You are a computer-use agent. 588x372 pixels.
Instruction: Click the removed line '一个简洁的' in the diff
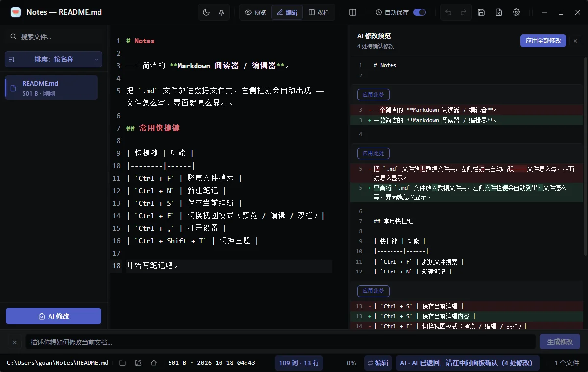pos(467,110)
